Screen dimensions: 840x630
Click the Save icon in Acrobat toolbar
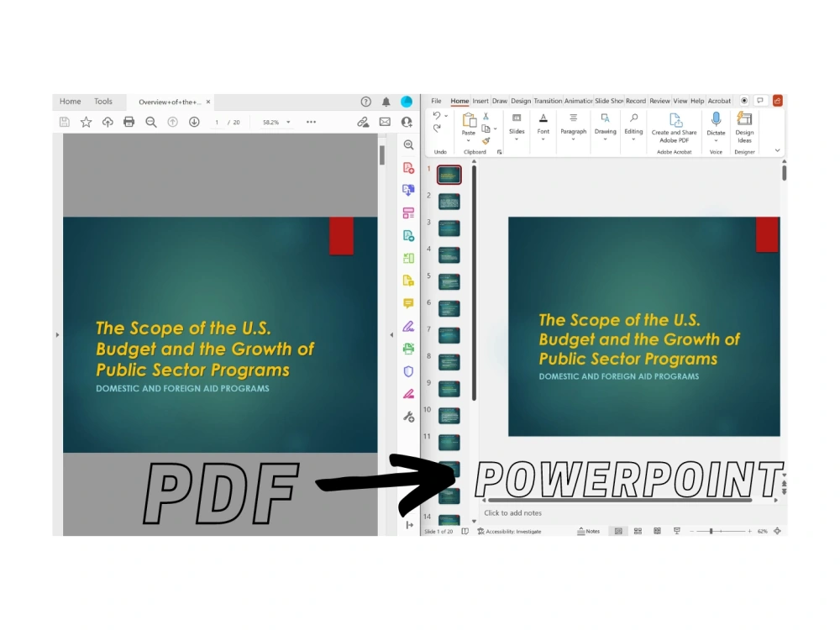click(x=65, y=122)
